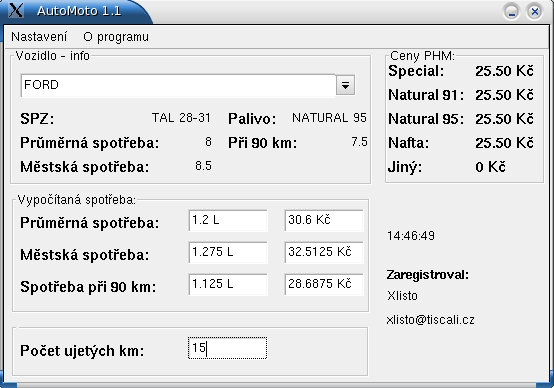
Task: Select the Městská spotřeba value 8.5
Action: coord(204,166)
